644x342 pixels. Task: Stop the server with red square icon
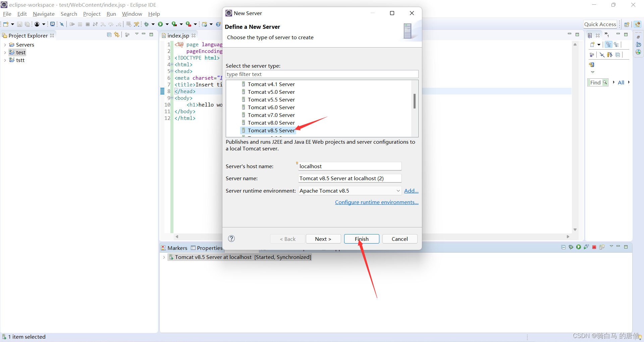pos(594,247)
